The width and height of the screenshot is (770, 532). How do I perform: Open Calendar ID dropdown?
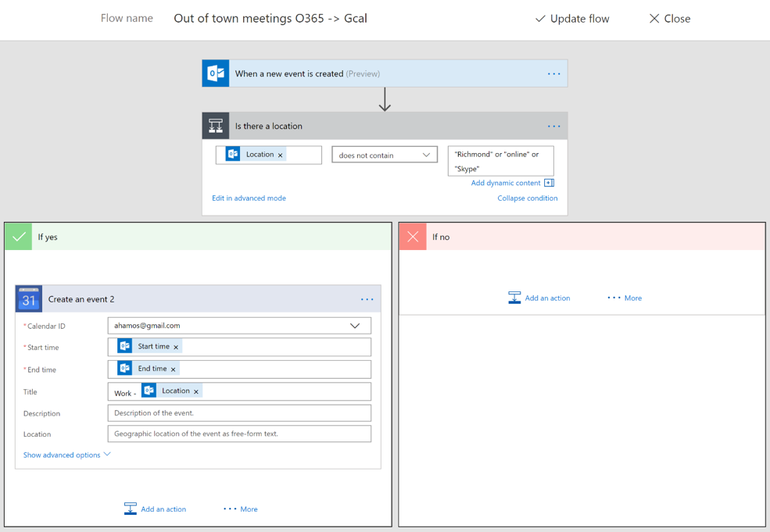239,326
